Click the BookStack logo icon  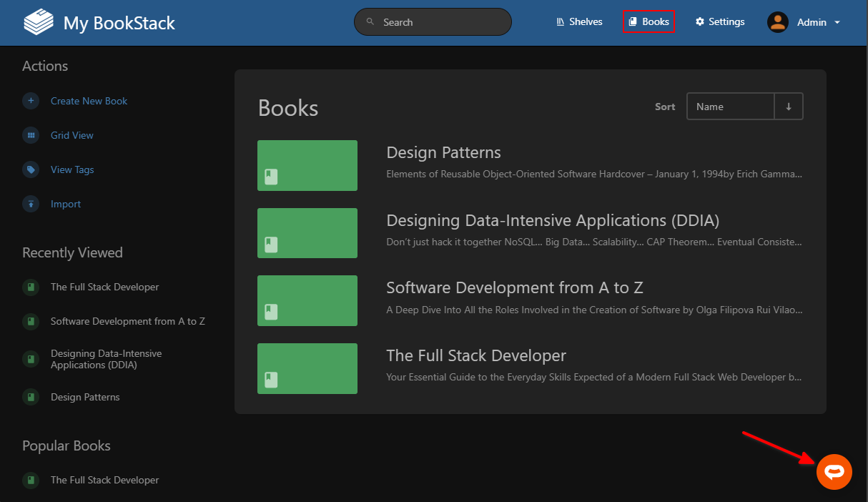[x=39, y=22]
